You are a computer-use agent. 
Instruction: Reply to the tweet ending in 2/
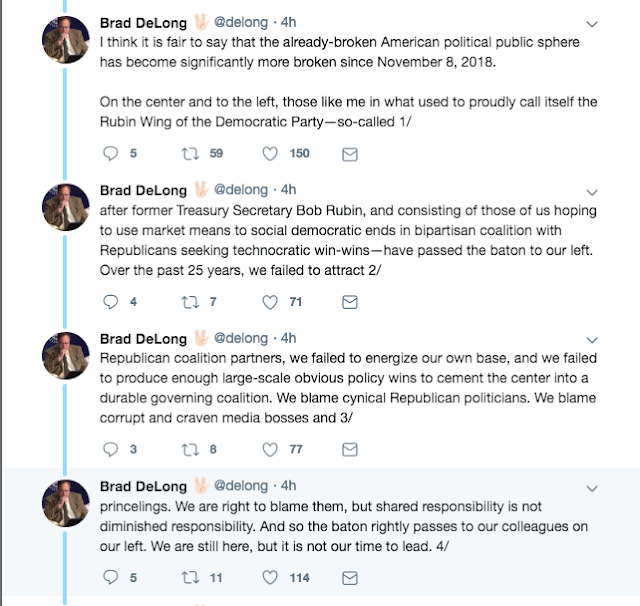111,301
